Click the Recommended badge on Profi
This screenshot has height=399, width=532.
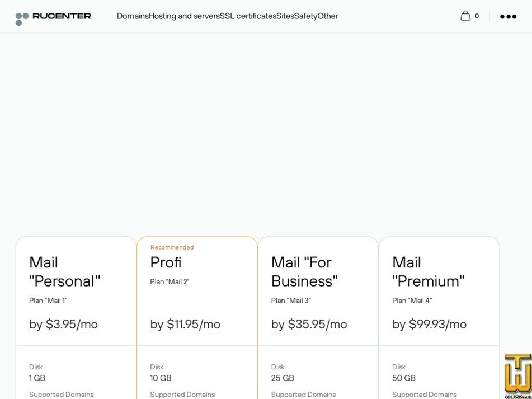(x=171, y=247)
